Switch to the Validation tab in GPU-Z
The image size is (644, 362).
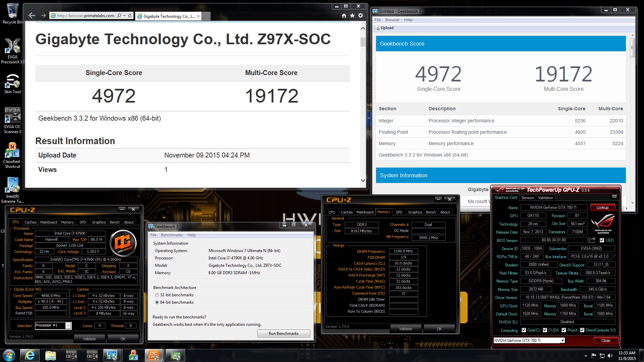[545, 198]
